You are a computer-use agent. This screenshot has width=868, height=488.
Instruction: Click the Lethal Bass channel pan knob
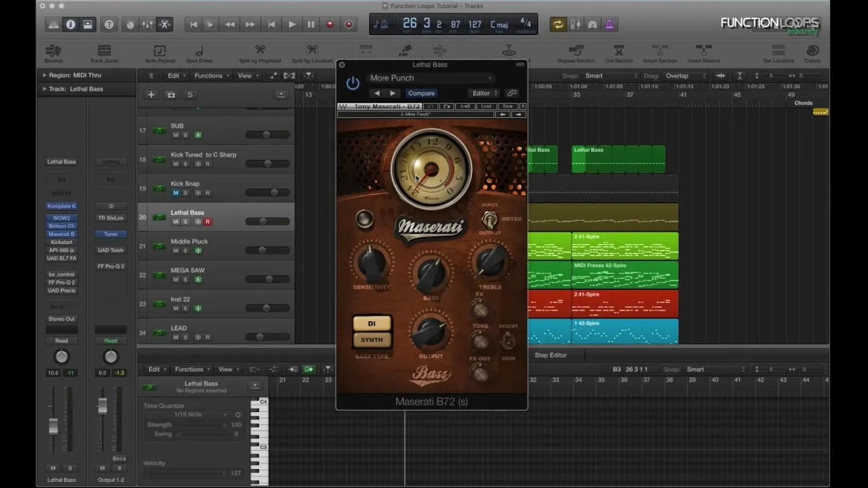62,357
